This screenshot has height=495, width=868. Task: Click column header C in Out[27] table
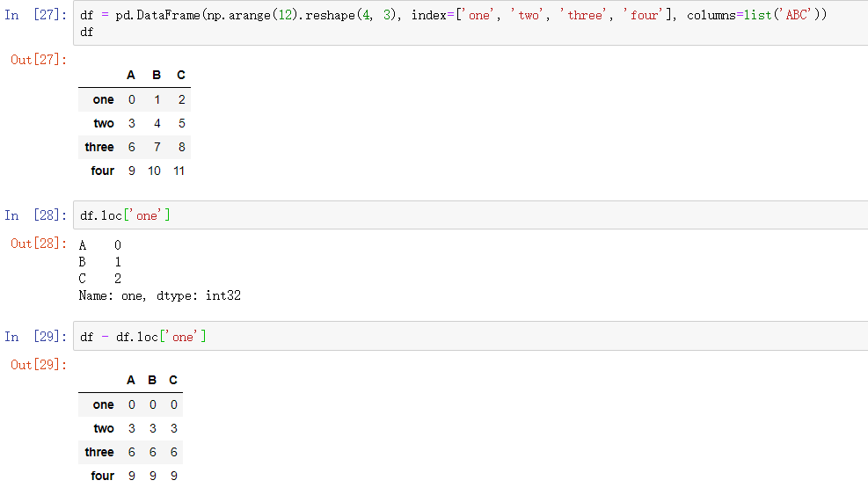point(181,75)
